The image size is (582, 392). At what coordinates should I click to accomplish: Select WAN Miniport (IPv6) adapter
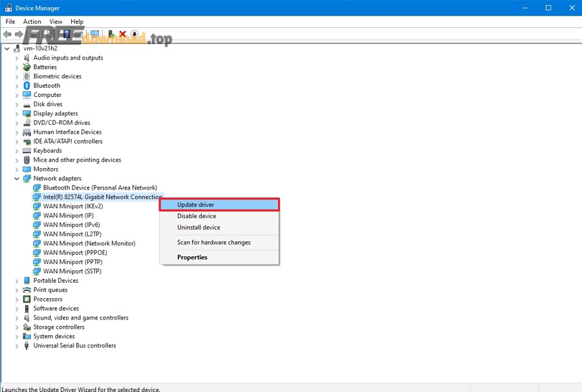point(71,224)
